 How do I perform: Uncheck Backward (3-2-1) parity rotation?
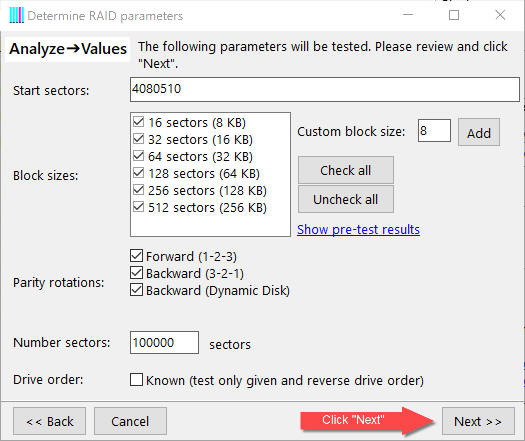tap(136, 273)
